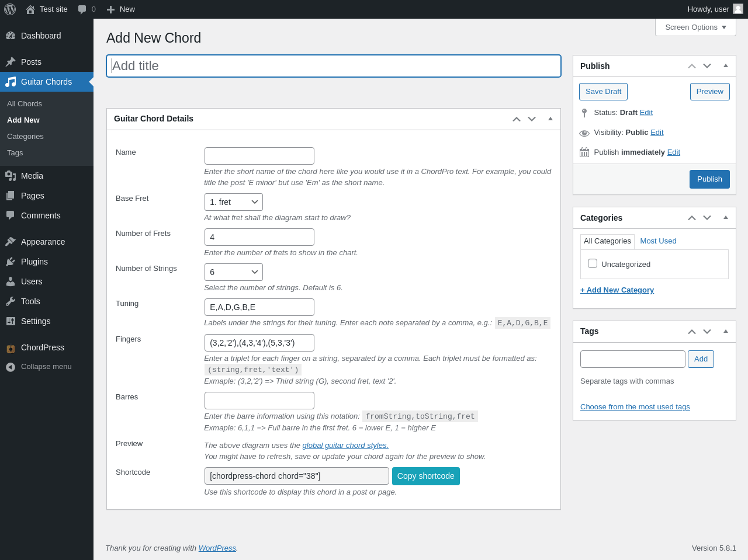Image resolution: width=748 pixels, height=560 pixels.
Task: Click the Preview button
Action: (x=710, y=92)
